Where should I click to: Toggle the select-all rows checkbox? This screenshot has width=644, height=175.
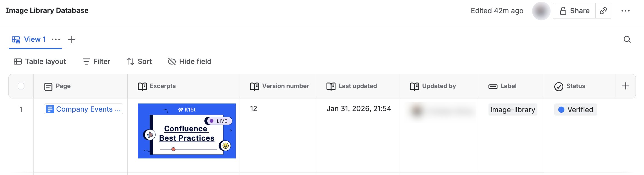coord(21,86)
